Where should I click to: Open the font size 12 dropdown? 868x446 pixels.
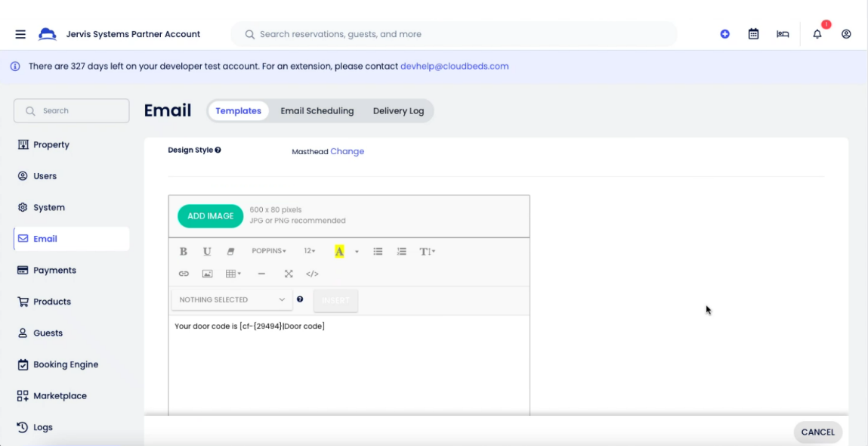[310, 251]
